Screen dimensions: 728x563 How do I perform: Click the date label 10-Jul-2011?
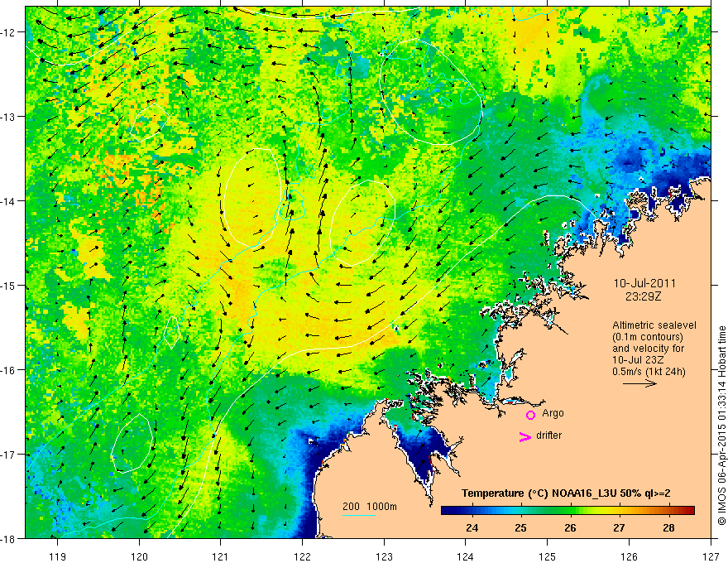tap(644, 283)
